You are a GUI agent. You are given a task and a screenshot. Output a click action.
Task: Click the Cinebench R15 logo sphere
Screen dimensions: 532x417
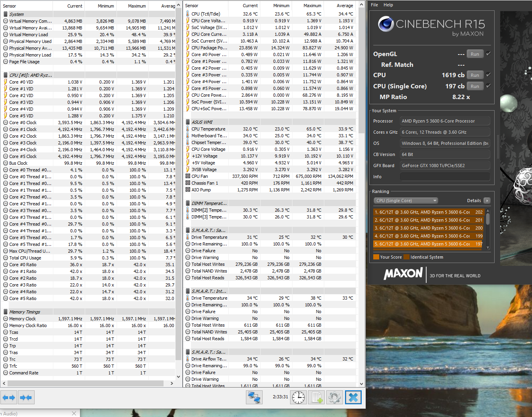point(386,24)
